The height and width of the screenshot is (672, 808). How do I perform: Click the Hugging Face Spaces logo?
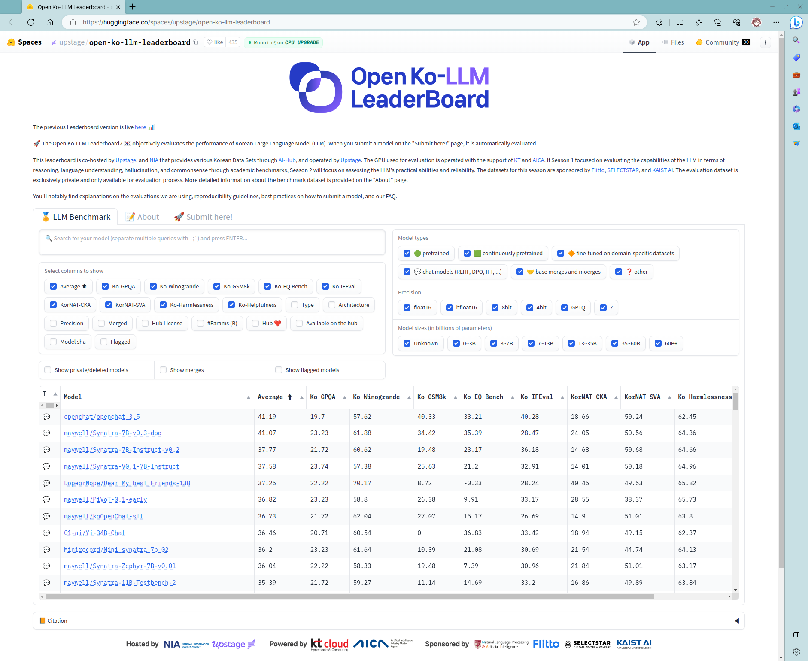click(24, 42)
